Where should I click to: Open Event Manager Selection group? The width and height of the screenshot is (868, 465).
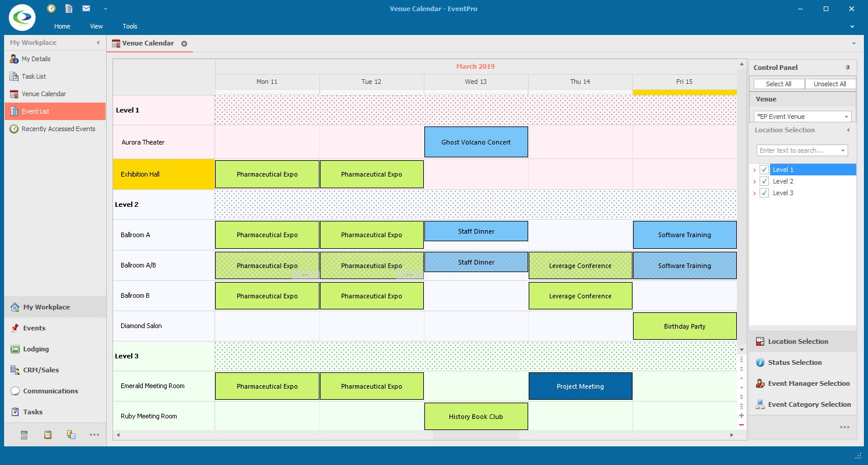pyautogui.click(x=803, y=383)
